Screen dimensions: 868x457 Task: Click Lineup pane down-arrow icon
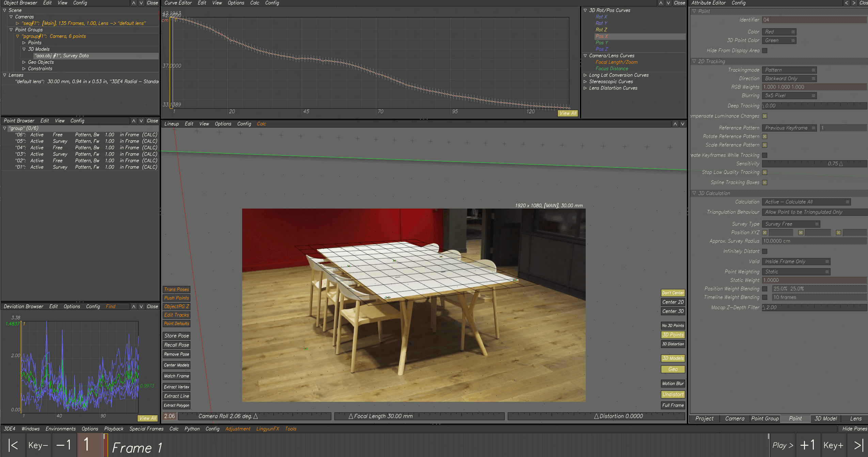tap(682, 124)
